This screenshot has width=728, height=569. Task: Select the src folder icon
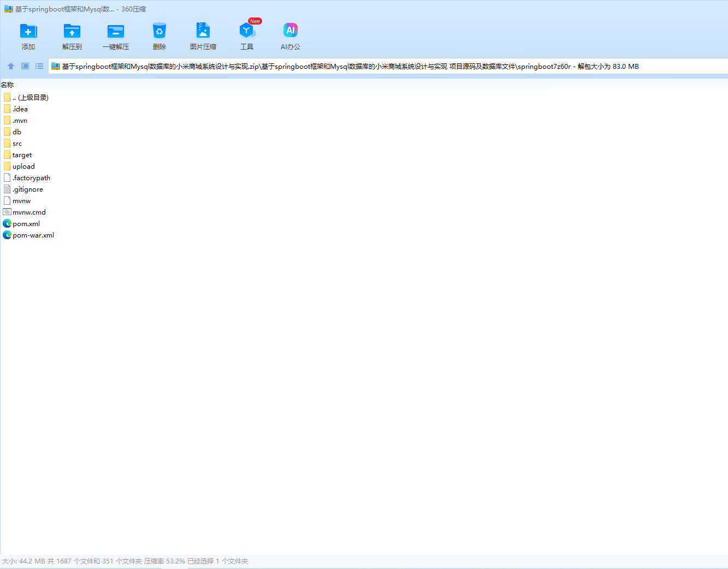7,143
